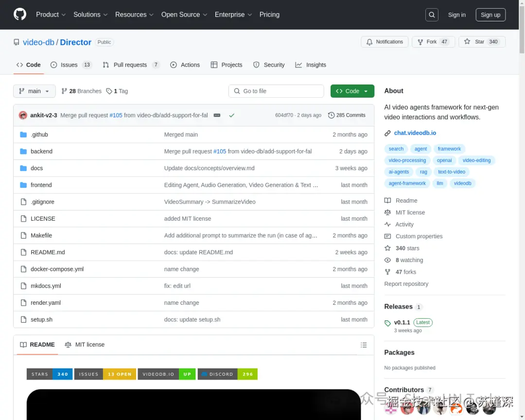Open setup.sh file
This screenshot has height=420, width=525.
pos(41,319)
